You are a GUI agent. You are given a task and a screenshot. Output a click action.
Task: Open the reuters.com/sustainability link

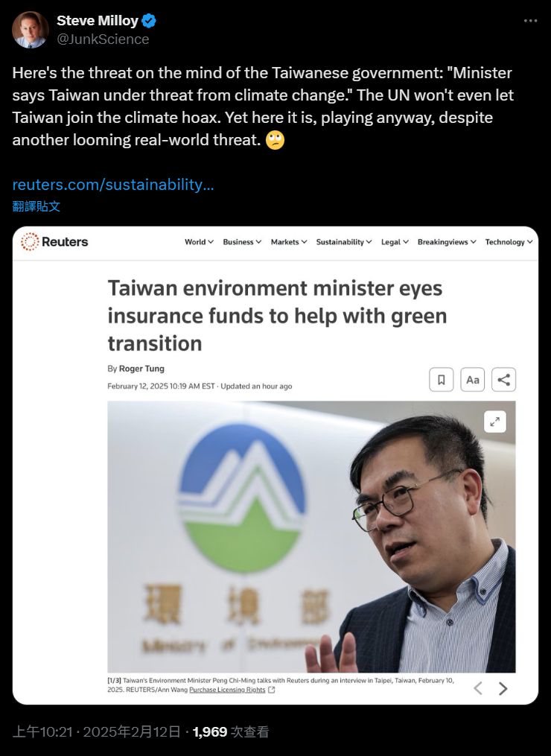[x=112, y=185]
